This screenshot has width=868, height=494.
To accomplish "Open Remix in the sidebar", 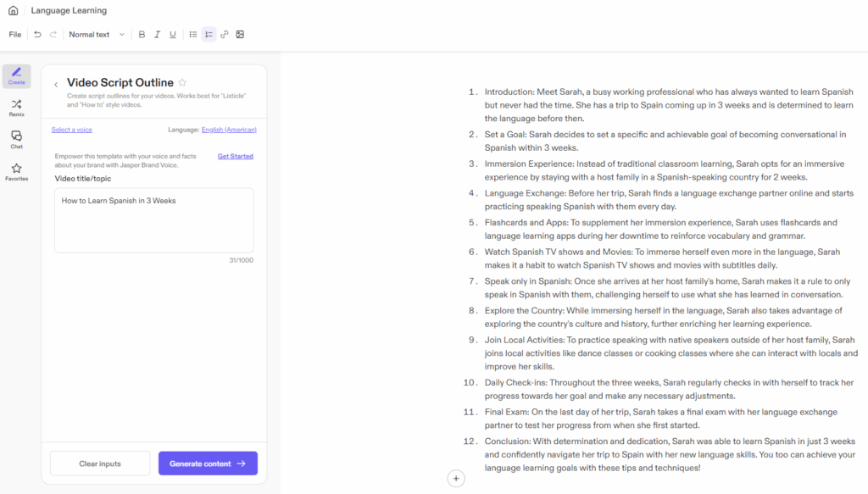I will pyautogui.click(x=16, y=106).
